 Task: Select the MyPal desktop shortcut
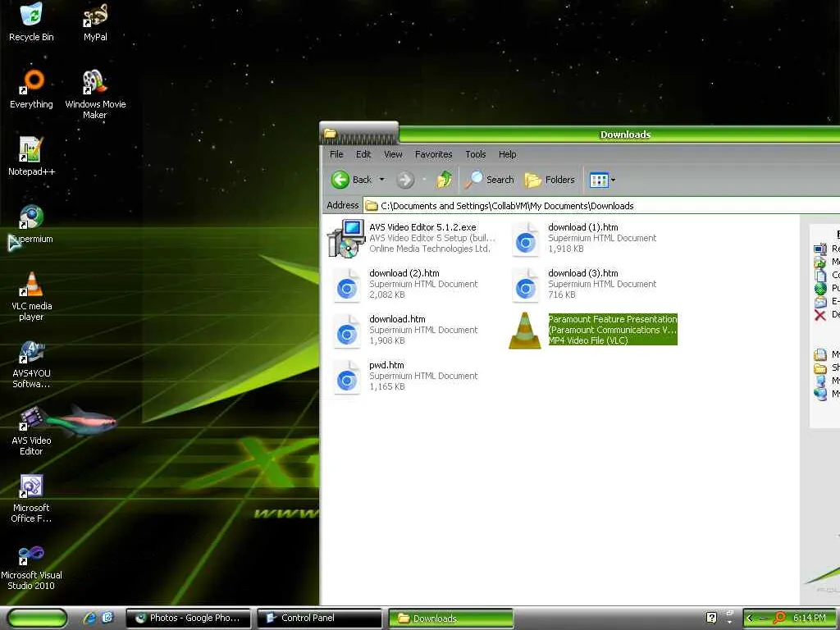pos(95,22)
